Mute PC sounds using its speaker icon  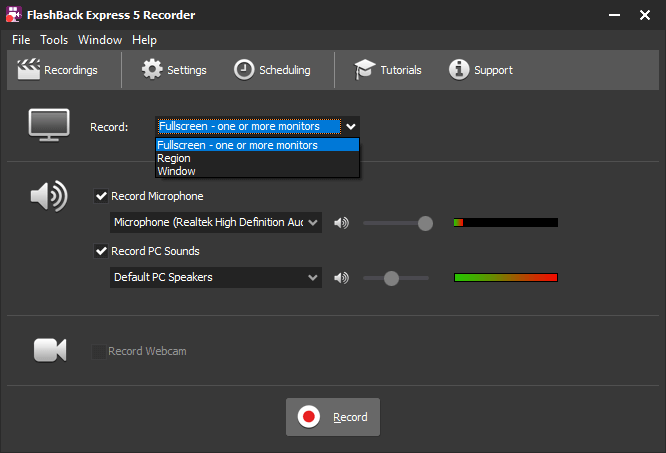tap(342, 277)
